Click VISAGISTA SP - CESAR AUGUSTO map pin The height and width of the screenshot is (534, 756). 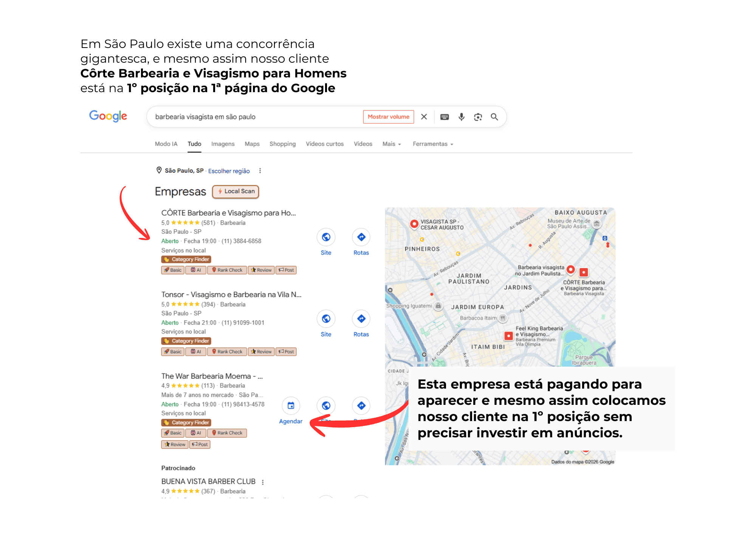tap(414, 224)
